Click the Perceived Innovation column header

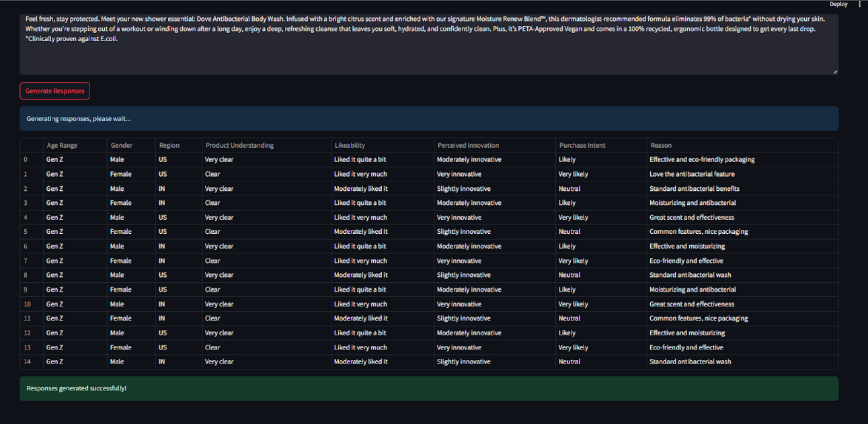pyautogui.click(x=495, y=145)
